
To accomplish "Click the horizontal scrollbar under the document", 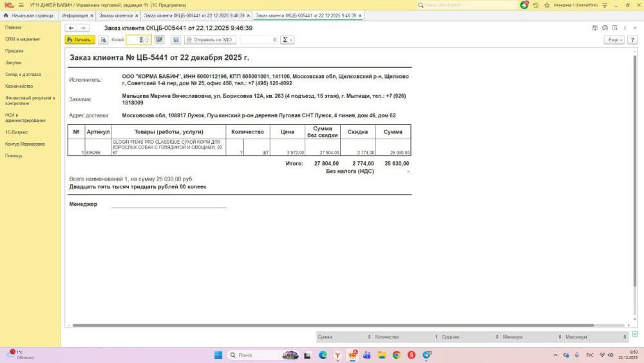I will coord(322,326).
